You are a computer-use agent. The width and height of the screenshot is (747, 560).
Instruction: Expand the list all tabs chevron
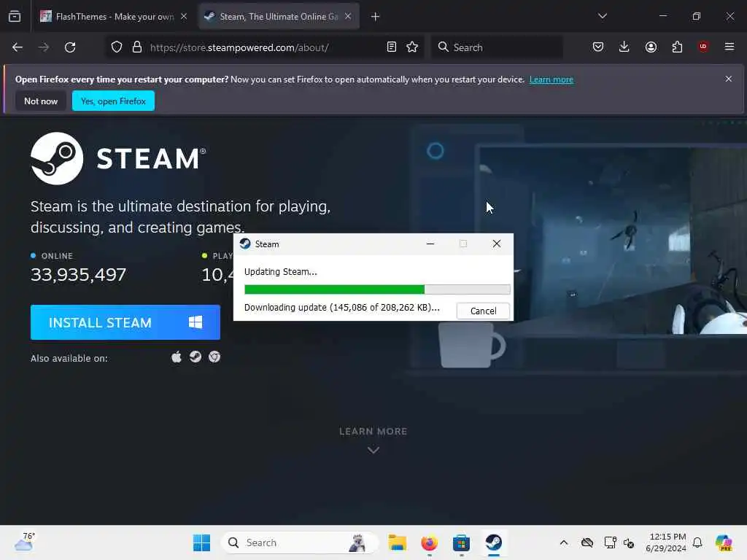602,16
